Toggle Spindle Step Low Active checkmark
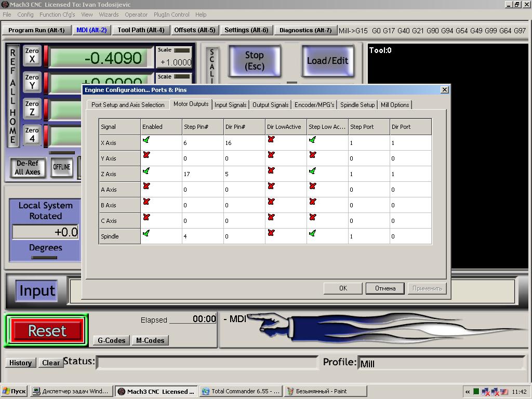 pos(312,233)
